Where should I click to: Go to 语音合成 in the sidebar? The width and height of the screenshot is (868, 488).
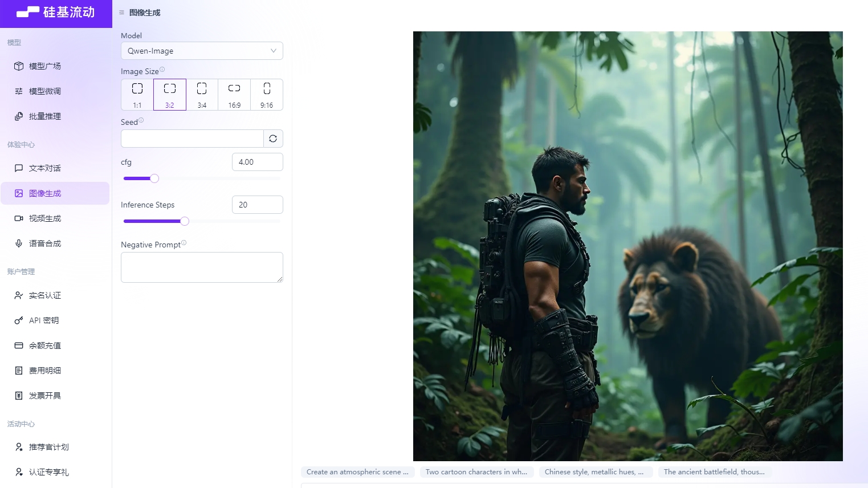(x=45, y=243)
